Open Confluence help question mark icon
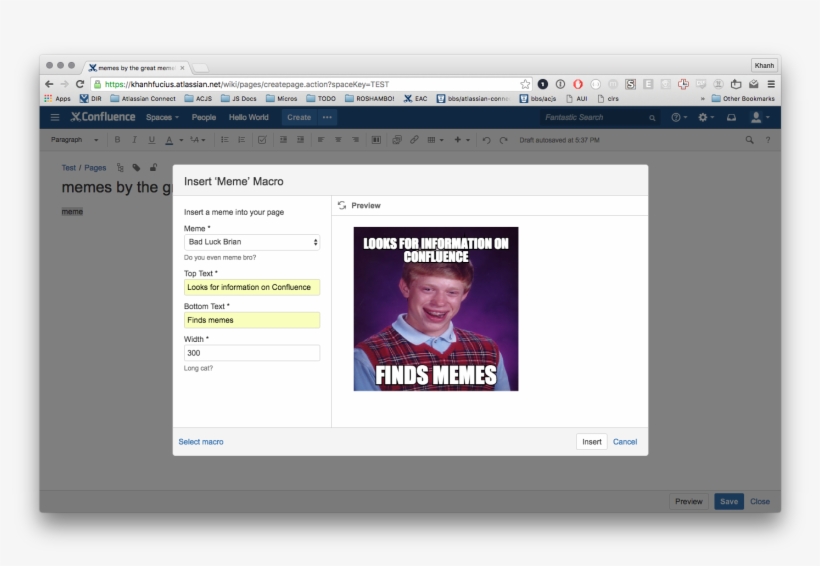The image size is (820, 566). tap(678, 117)
